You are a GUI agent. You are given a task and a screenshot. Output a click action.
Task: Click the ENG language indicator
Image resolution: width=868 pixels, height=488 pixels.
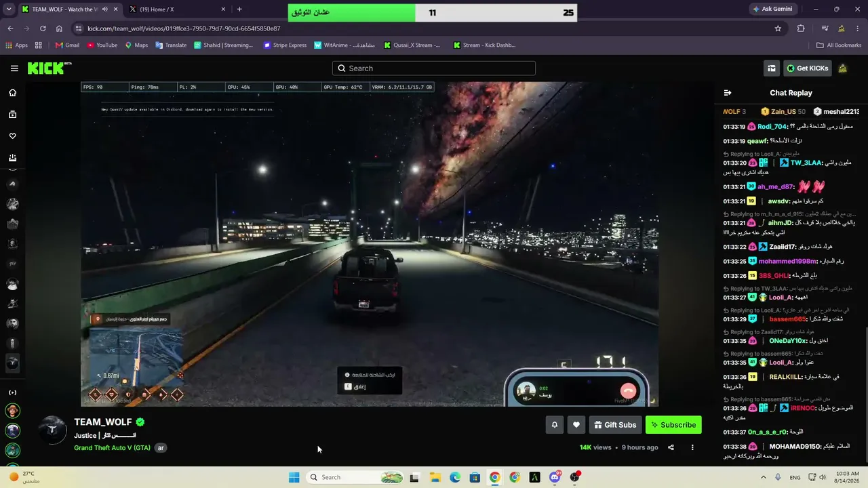[x=795, y=477]
